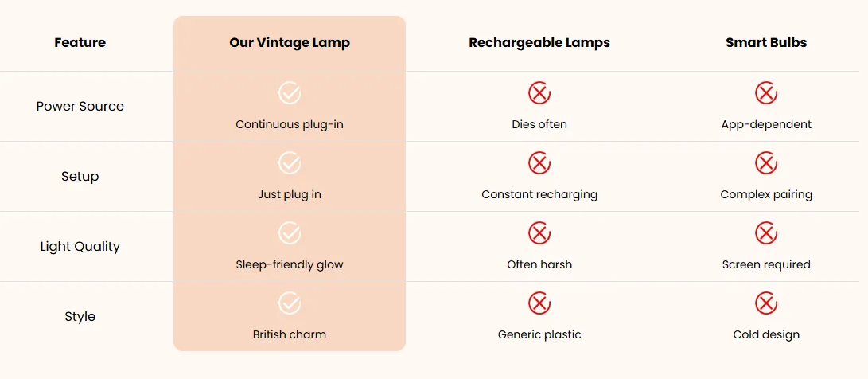Click the Light Quality row label

point(80,247)
